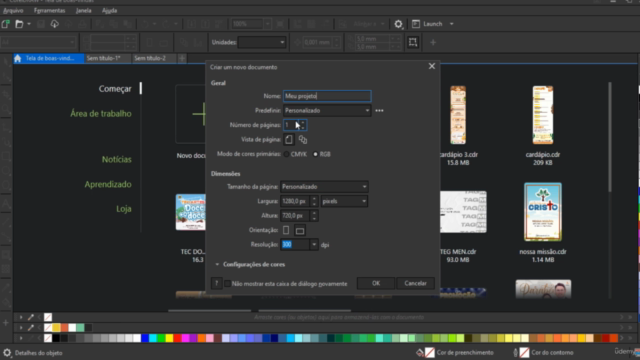The height and width of the screenshot is (360, 640).
Task: Switch to Sem título-2 tab
Action: [150, 58]
